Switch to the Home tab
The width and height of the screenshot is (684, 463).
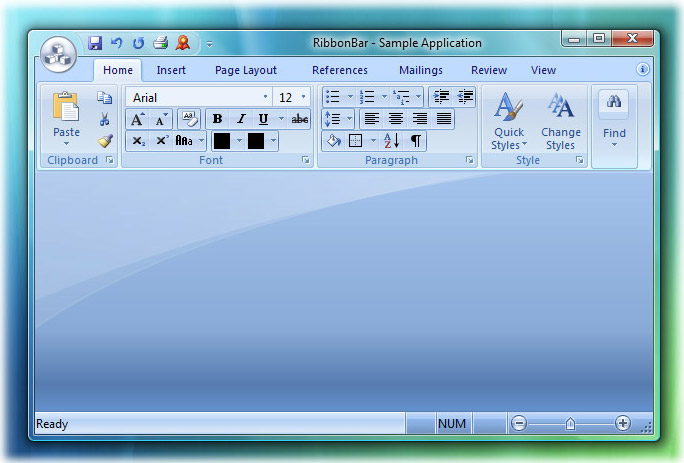(118, 70)
